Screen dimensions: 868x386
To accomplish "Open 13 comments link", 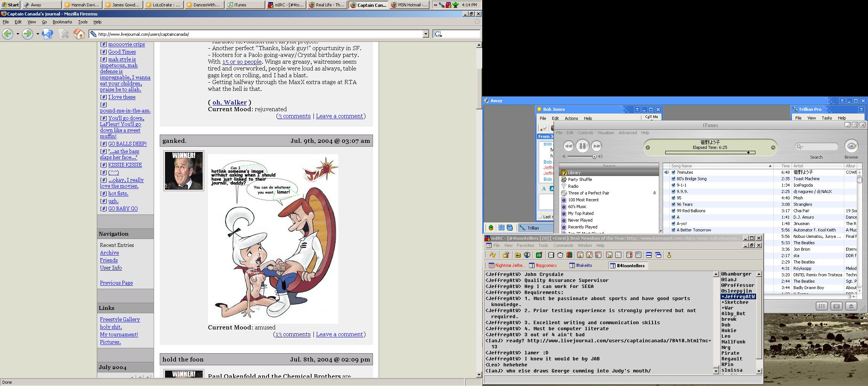I will point(293,334).
